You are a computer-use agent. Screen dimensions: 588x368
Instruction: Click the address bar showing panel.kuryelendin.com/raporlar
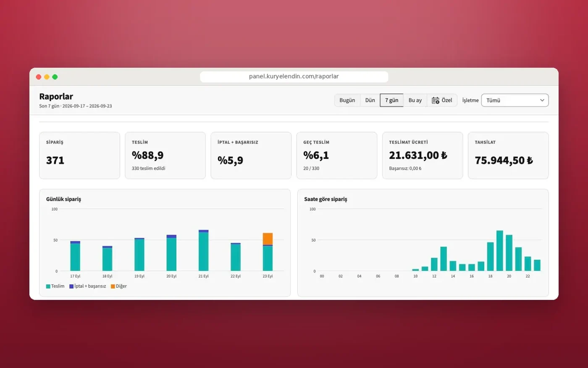coord(294,77)
